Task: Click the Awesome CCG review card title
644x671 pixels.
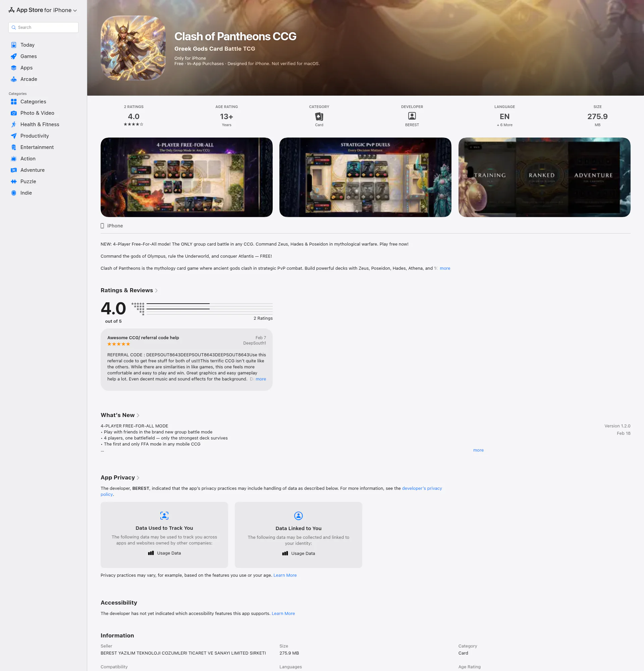Action: coord(143,338)
